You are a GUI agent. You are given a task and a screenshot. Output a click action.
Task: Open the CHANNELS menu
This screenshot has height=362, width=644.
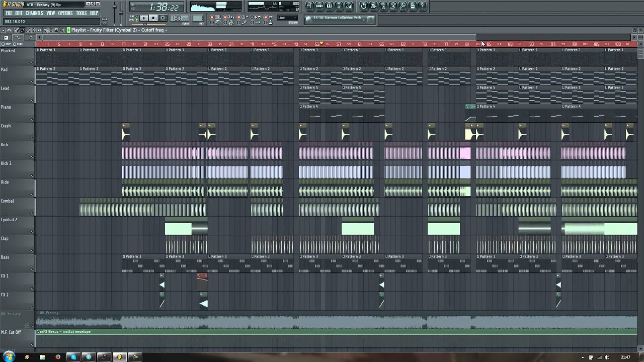pos(34,13)
